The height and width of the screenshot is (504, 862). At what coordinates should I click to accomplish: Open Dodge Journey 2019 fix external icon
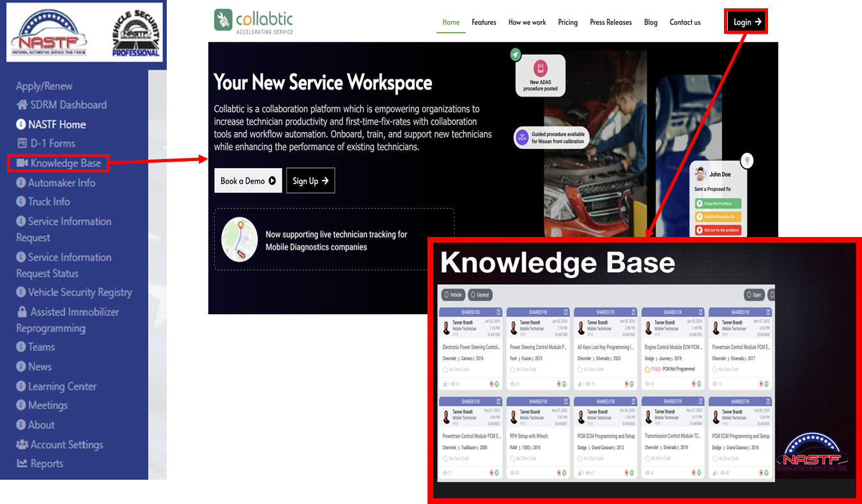click(x=701, y=312)
